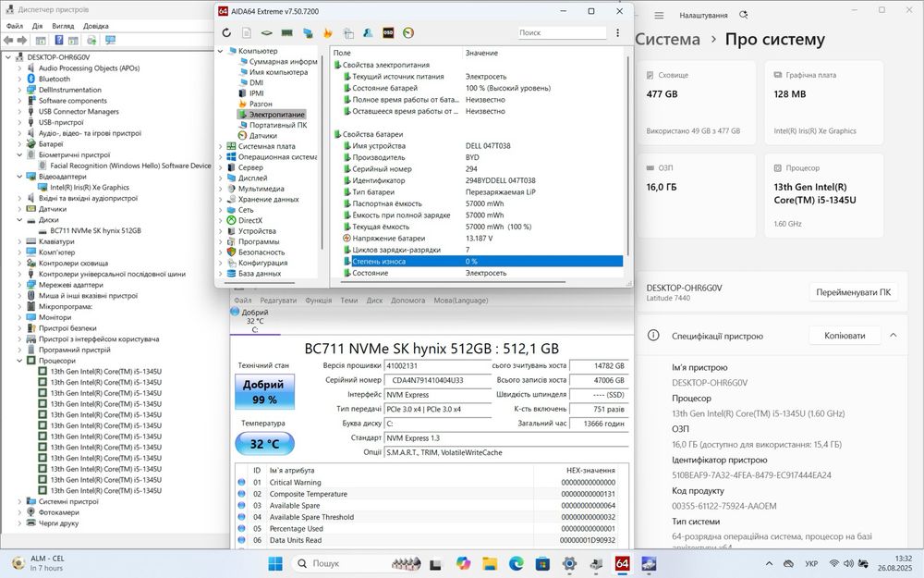Collapse the Відеоадаптери node in Device Manager
Viewport: 924px width, 578px height.
[x=19, y=177]
